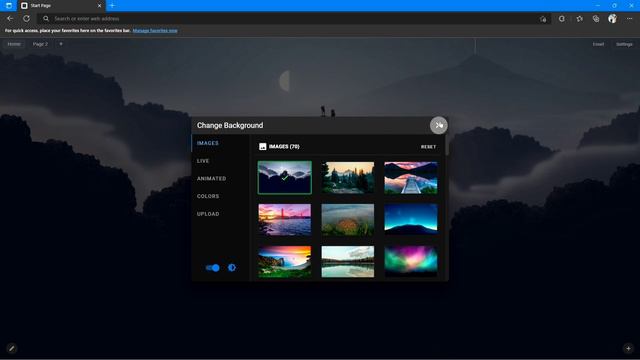Click the image list scrollbar
The height and width of the screenshot is (360, 640).
click(x=447, y=145)
